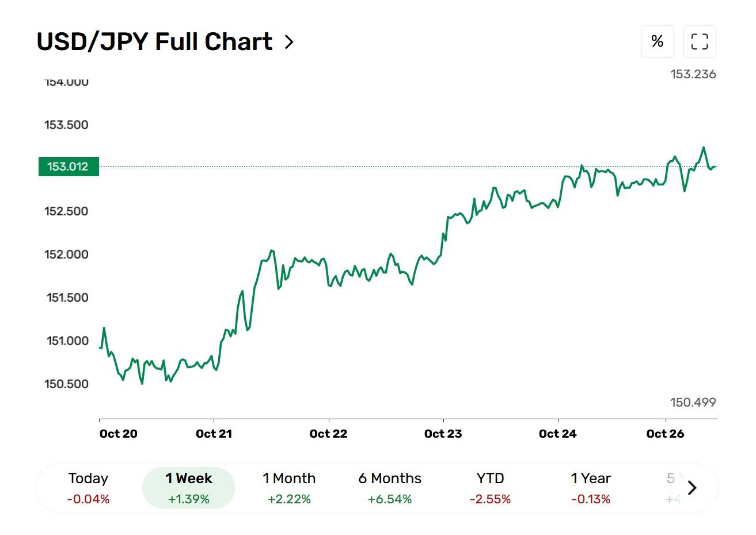Click the Oct 21 date marker
Screen dimensions: 756x535
214,434
